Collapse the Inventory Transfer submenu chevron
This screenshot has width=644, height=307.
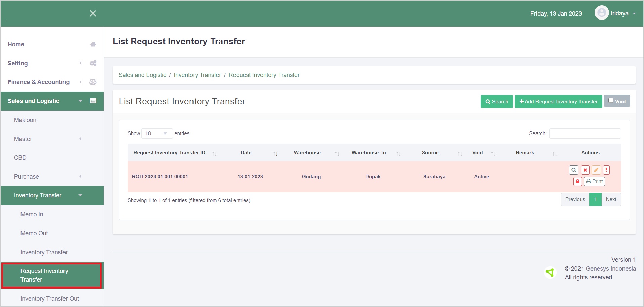click(x=80, y=195)
